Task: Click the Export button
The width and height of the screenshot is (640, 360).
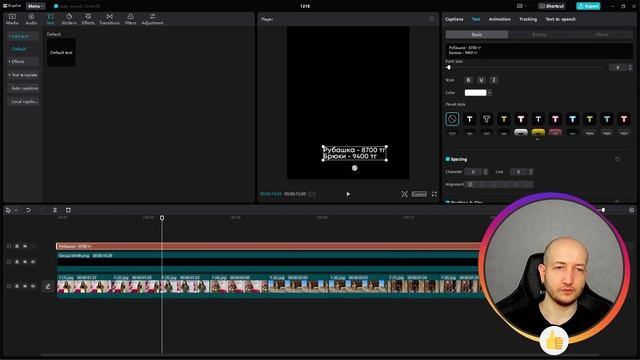Action: (x=588, y=6)
